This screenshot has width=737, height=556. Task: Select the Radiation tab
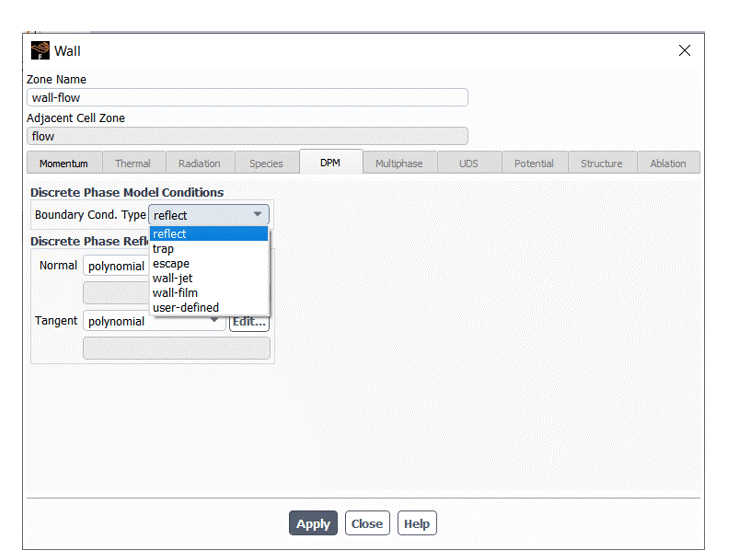point(199,163)
